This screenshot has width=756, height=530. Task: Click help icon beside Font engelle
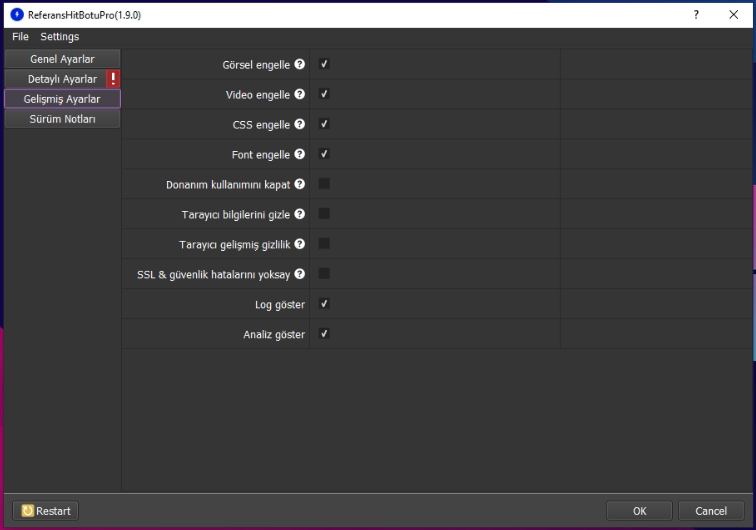pyautogui.click(x=299, y=155)
